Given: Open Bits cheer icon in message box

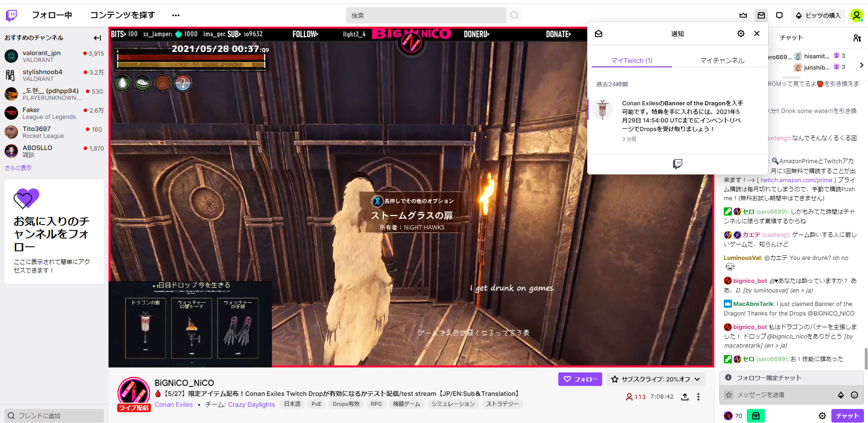Looking at the screenshot, I should point(841,395).
